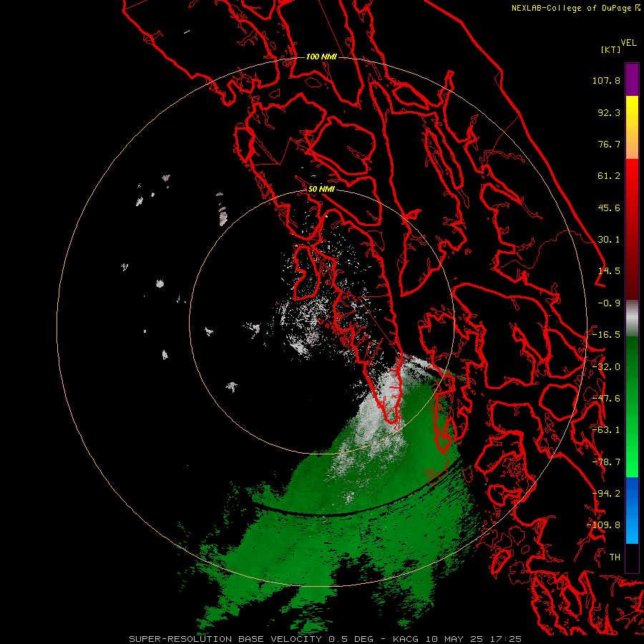Viewport: 644px width, 644px height.
Task: Click the -78.7 velocity scale value
Action: 606,462
